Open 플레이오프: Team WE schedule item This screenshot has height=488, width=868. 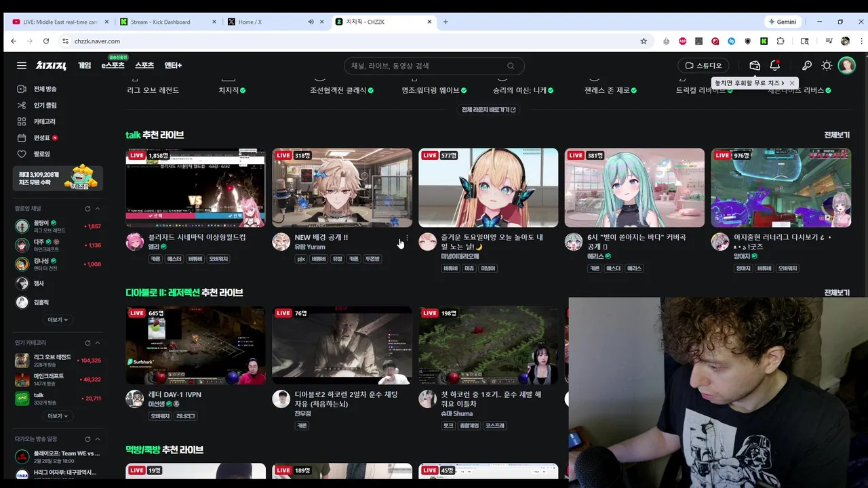58,456
